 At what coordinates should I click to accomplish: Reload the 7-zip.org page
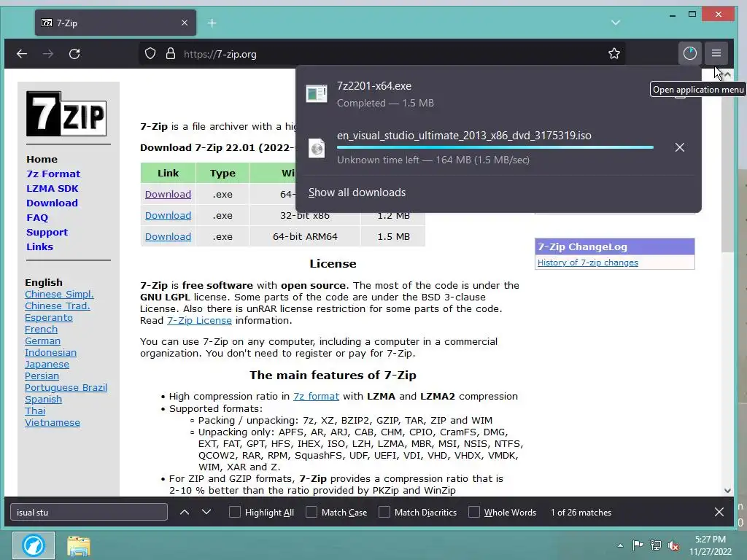point(74,54)
